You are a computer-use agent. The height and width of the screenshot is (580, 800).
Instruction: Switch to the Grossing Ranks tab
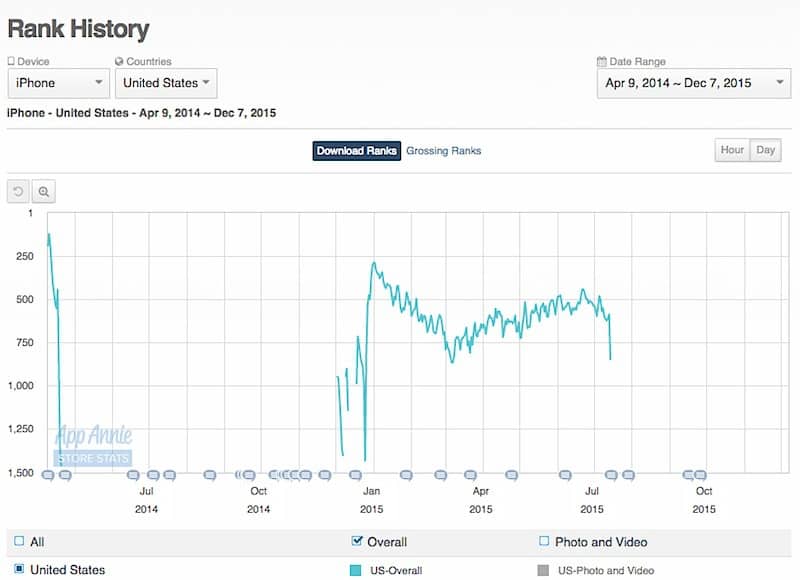[x=443, y=151]
